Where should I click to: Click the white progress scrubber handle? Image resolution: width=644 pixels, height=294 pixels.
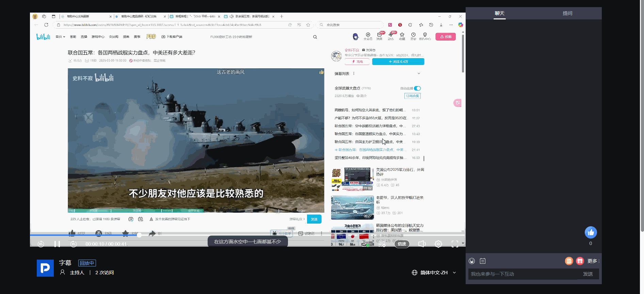[139, 235]
